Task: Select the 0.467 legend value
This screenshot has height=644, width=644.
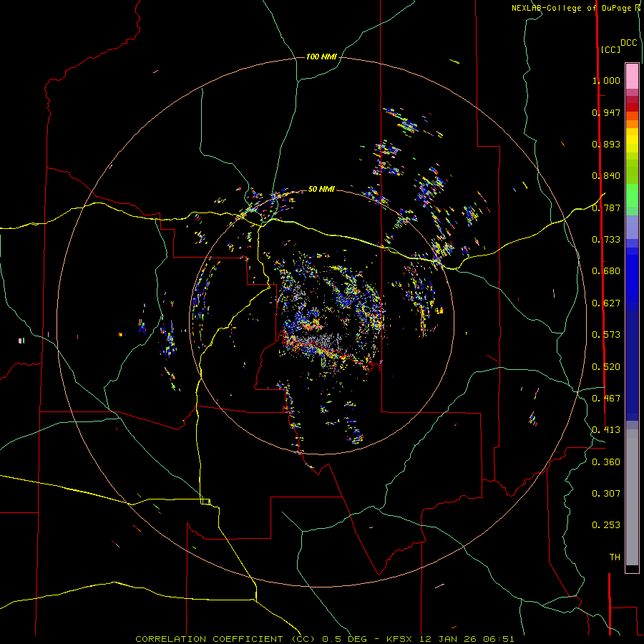Action: tap(606, 399)
